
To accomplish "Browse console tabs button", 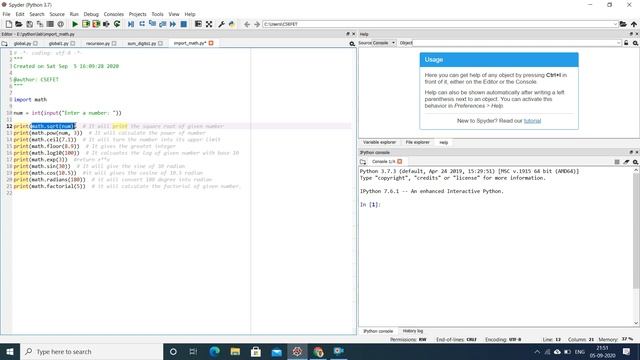I will click(363, 162).
